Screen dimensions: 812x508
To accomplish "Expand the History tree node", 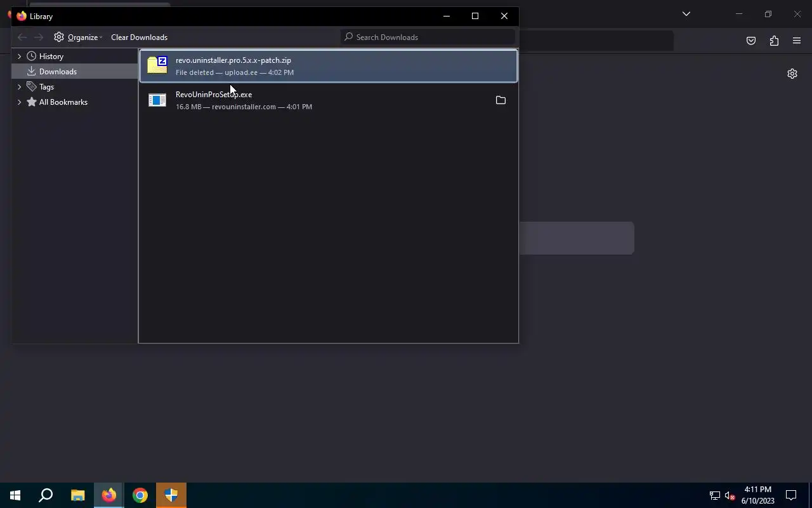I will (x=19, y=56).
